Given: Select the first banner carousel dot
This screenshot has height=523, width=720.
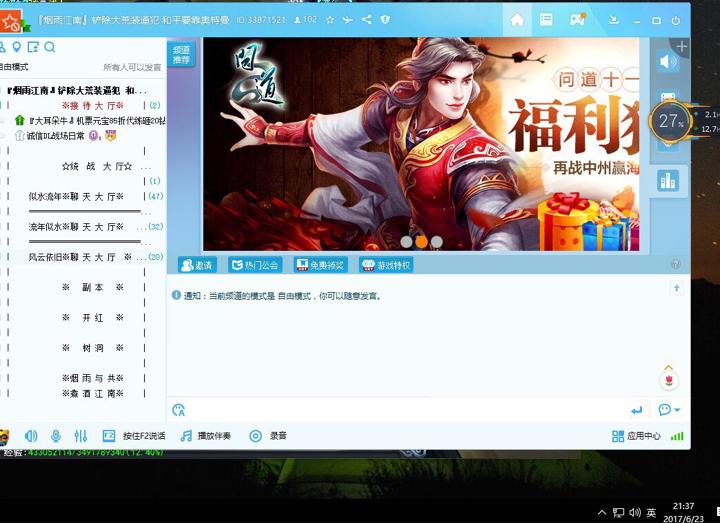Looking at the screenshot, I should pos(406,241).
